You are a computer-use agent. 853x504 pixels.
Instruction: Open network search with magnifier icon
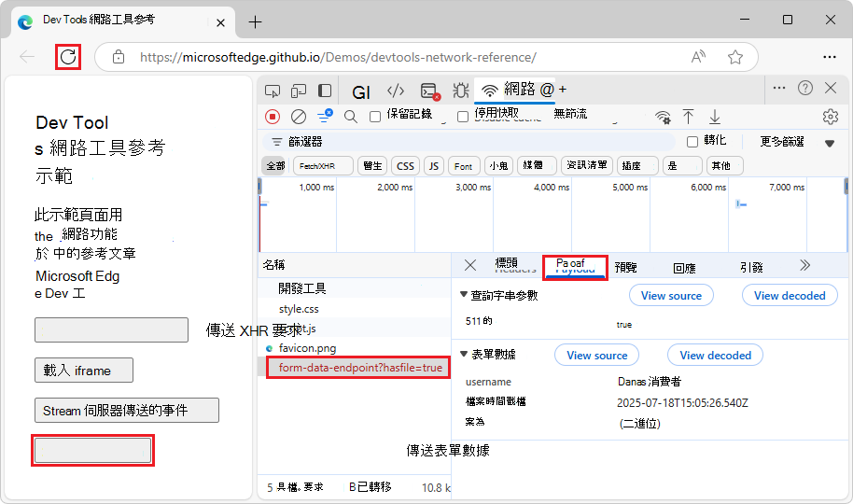coord(351,117)
